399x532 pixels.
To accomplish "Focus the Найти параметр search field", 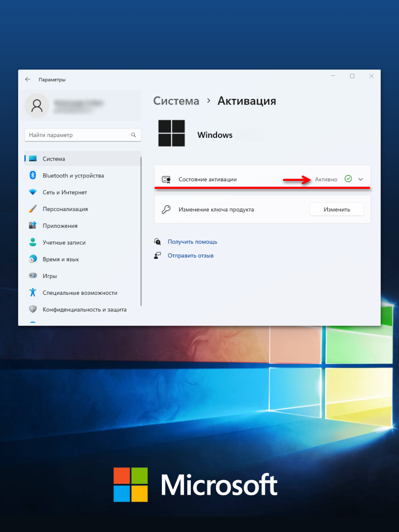I will [x=83, y=135].
